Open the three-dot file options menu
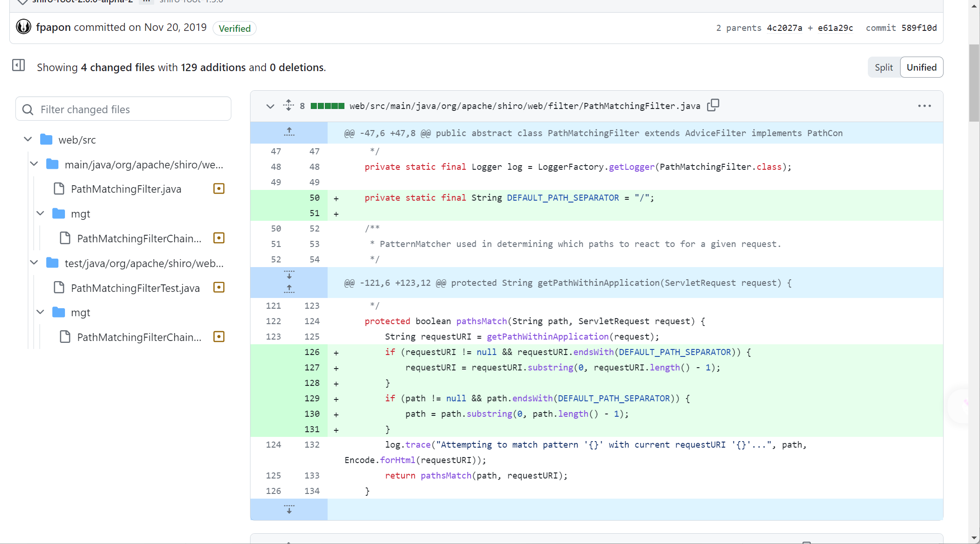 point(924,106)
